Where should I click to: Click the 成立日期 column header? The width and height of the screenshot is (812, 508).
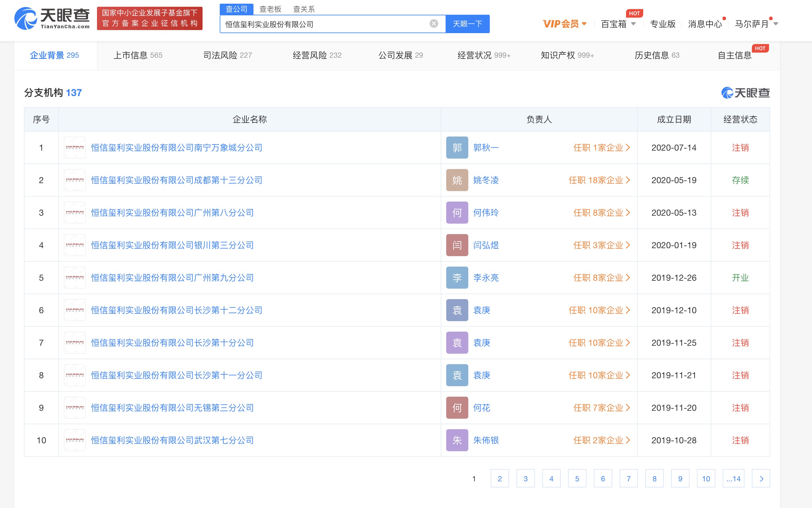(674, 119)
